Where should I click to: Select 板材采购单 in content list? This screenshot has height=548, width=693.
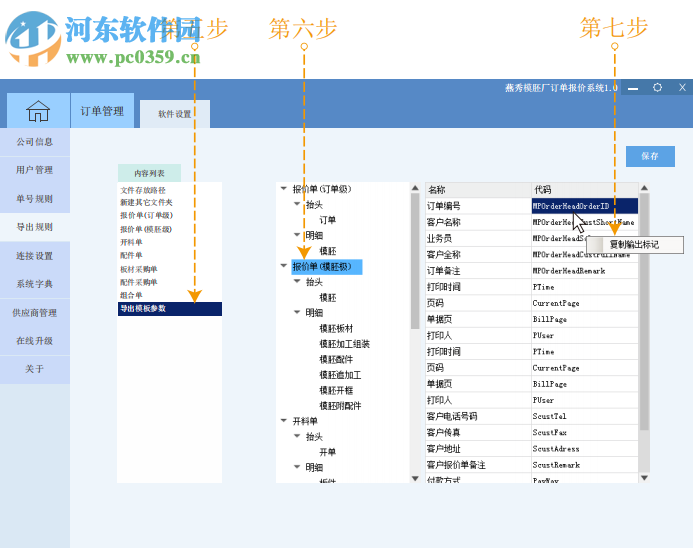(x=139, y=269)
